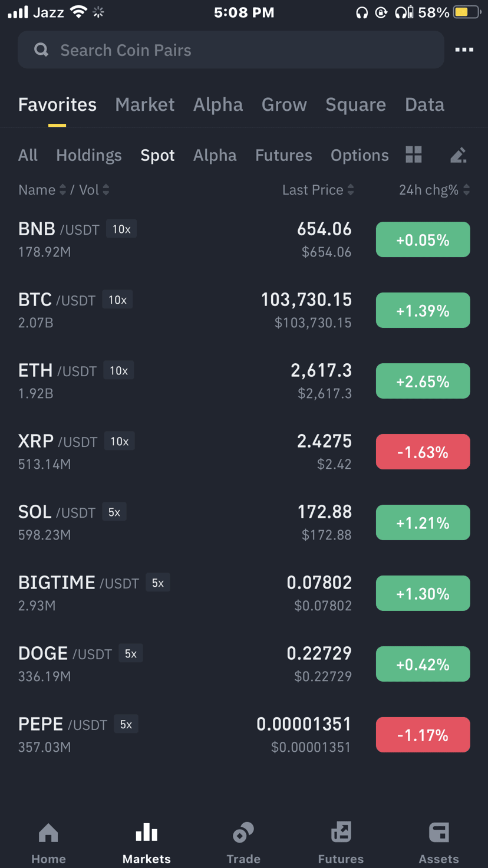Toggle XRP red change percentage badge
This screenshot has width=488, height=868.
[x=423, y=452]
